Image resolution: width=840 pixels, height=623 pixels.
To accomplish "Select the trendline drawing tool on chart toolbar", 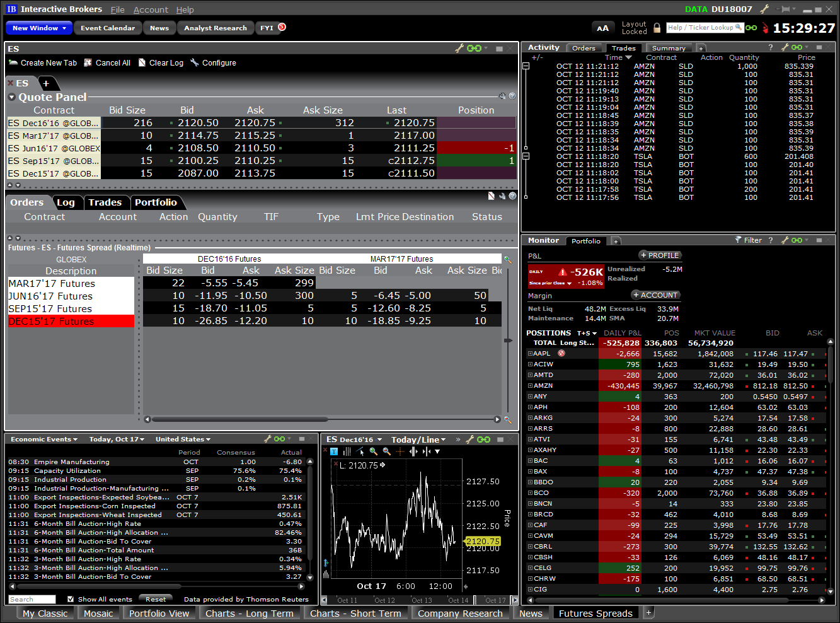I will (x=360, y=451).
